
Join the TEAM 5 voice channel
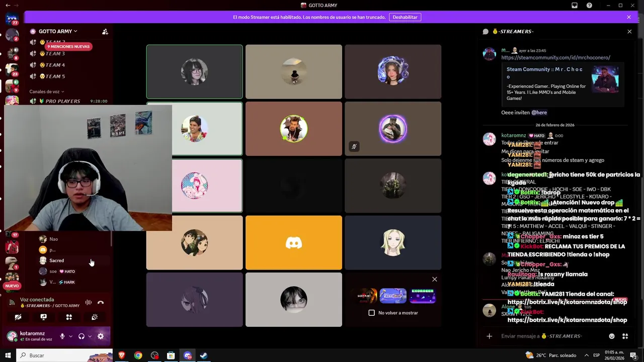point(68,76)
